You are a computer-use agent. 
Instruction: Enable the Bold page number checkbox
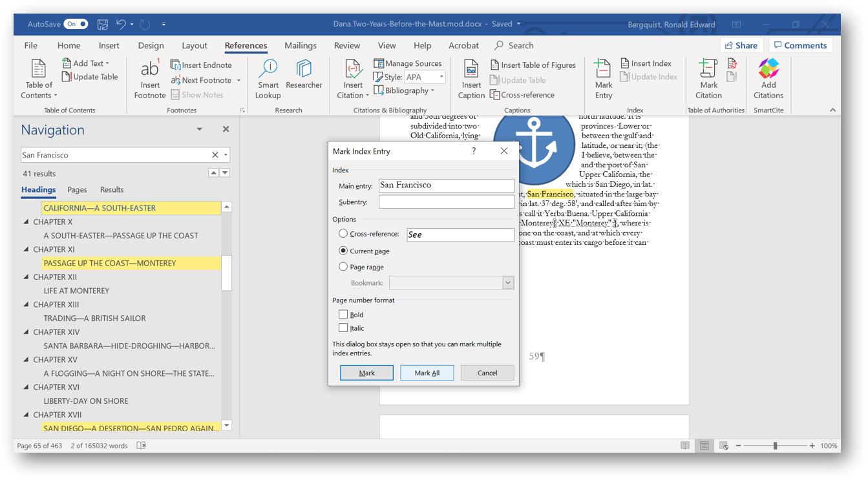click(x=343, y=315)
